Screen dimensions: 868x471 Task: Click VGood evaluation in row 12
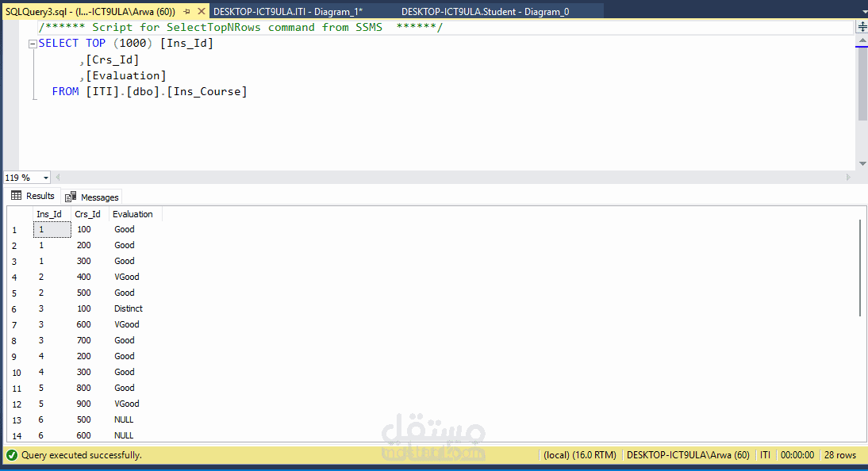[x=127, y=404]
